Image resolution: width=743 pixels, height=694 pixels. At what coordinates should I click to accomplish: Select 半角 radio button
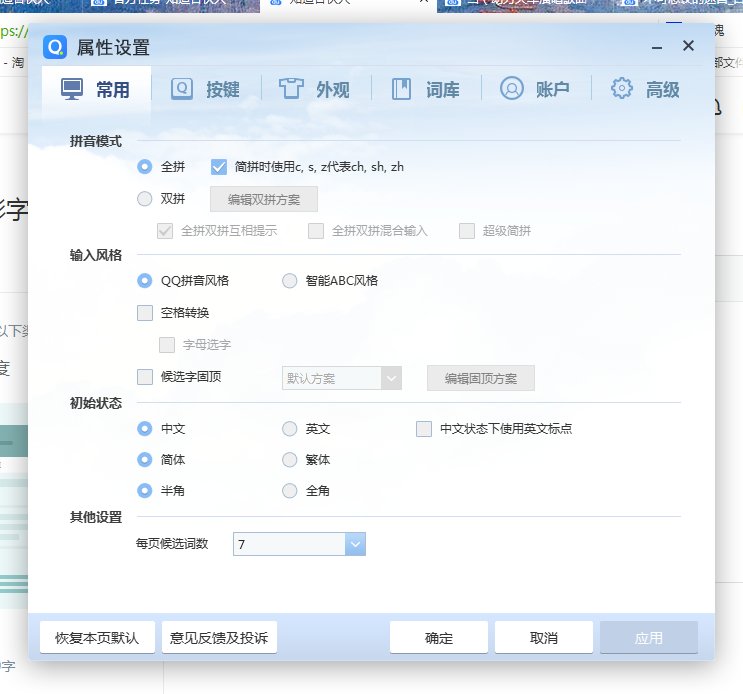coord(145,490)
